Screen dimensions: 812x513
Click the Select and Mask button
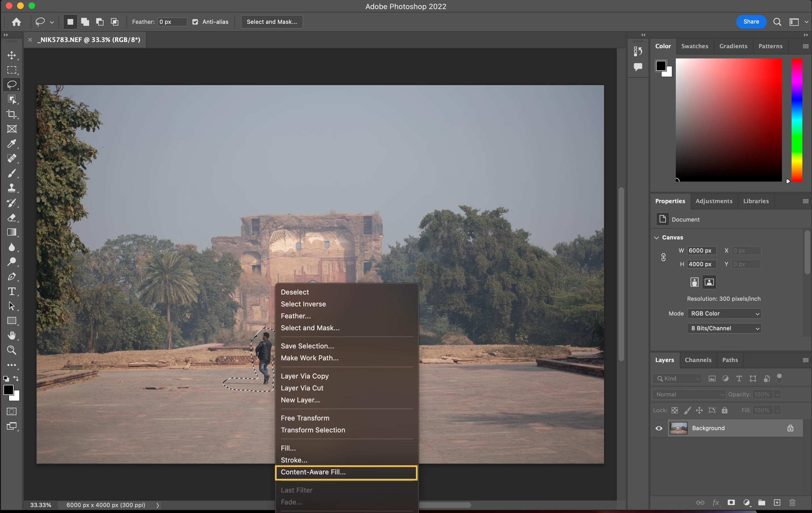pos(272,22)
